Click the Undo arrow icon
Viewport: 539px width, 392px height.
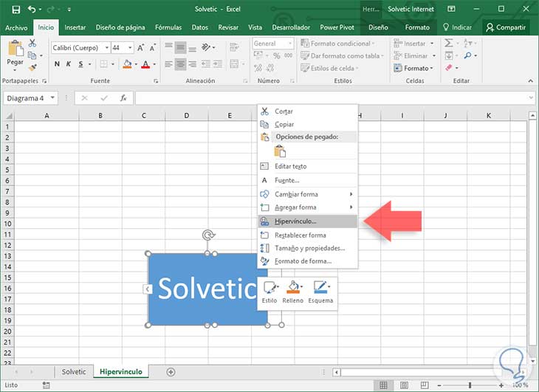[32, 10]
